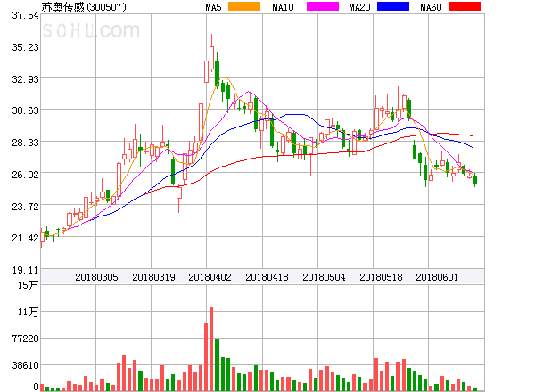Click the tallest green volume bar
Screen dimensions: 535x392
tap(217, 365)
